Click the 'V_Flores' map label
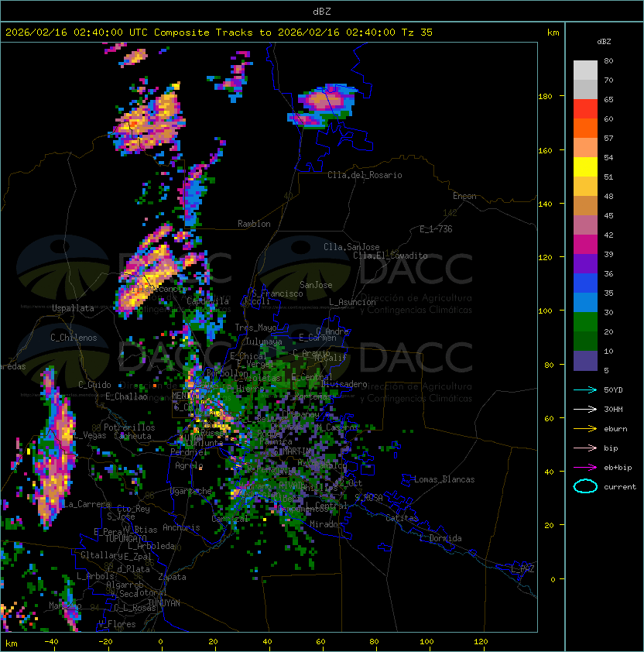This screenshot has height=652, width=644. point(117,624)
